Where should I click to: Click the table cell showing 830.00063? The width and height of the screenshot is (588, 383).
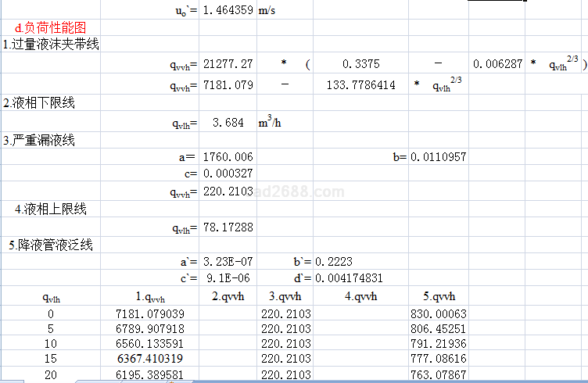click(439, 313)
